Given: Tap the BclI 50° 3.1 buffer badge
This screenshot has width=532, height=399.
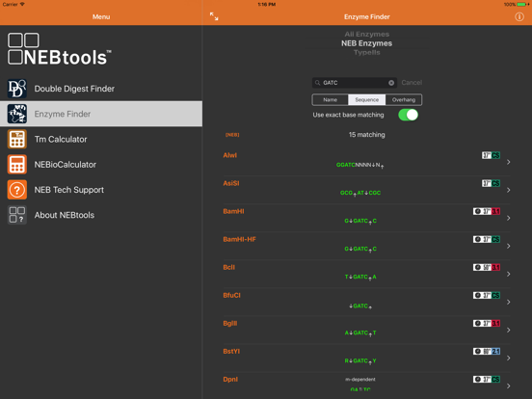Looking at the screenshot, I should click(x=487, y=267).
